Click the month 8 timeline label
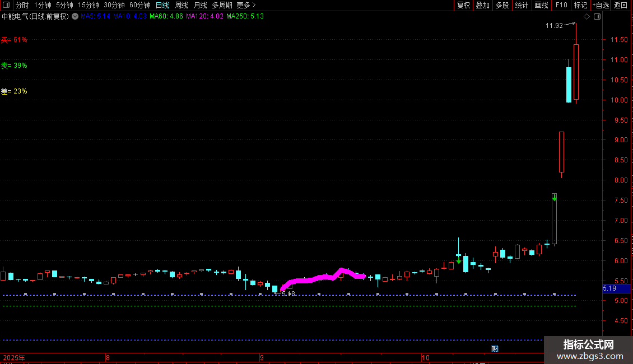Viewport: 633px width, 364px height. 108,357
